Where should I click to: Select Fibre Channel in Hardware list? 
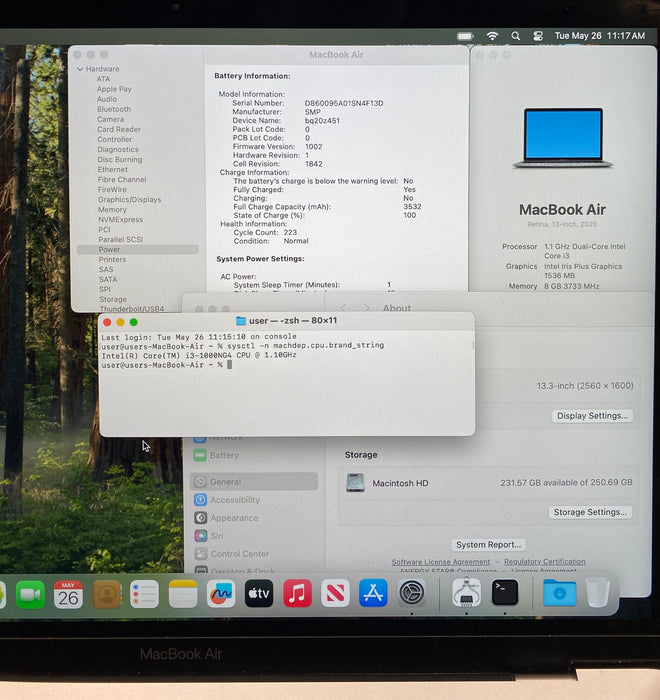(122, 179)
